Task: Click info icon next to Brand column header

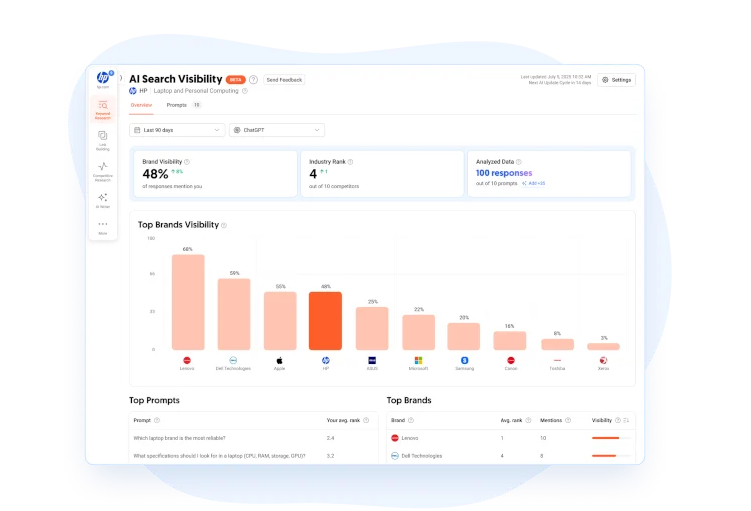Action: (x=410, y=420)
